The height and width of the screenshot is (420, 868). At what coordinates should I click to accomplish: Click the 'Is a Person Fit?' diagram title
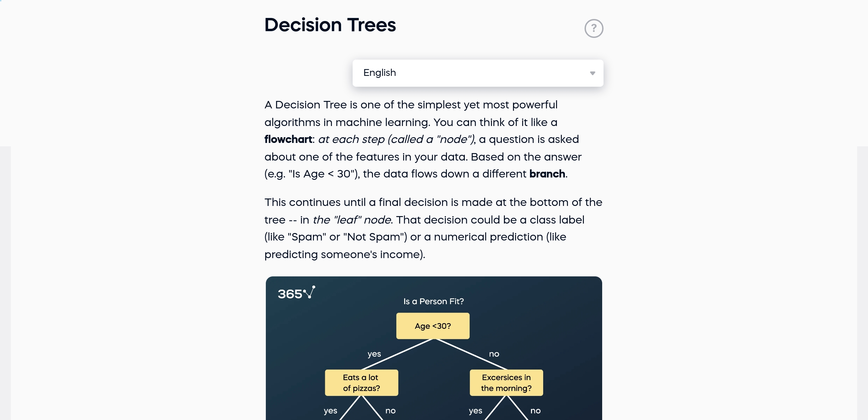point(433,301)
